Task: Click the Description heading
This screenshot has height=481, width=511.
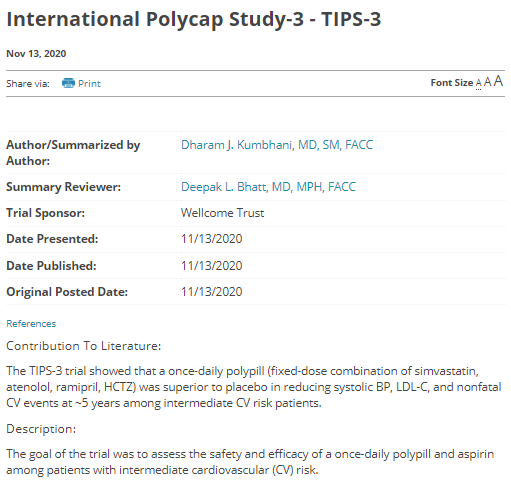Action: 41,429
